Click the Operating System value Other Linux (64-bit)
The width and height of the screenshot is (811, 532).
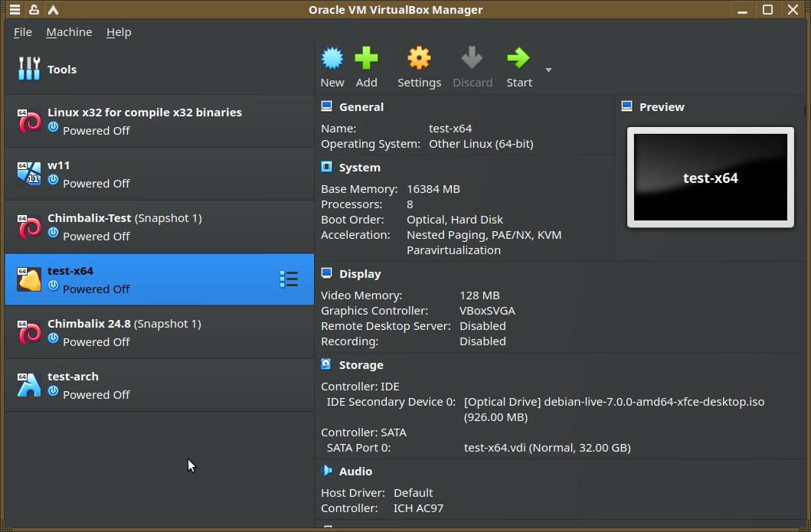(481, 144)
